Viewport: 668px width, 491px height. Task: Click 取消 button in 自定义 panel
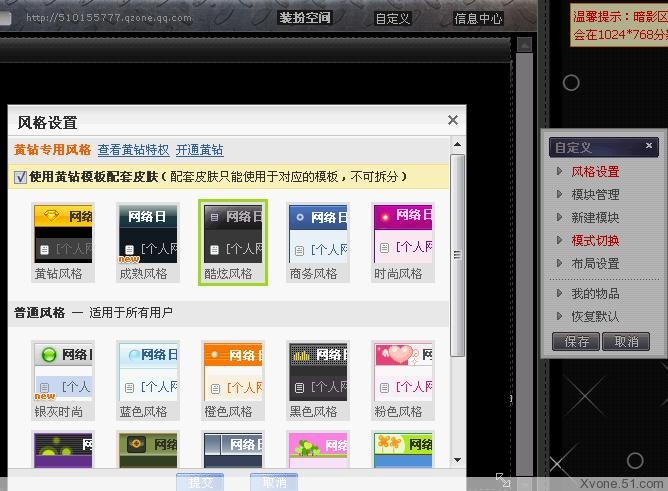(x=626, y=342)
